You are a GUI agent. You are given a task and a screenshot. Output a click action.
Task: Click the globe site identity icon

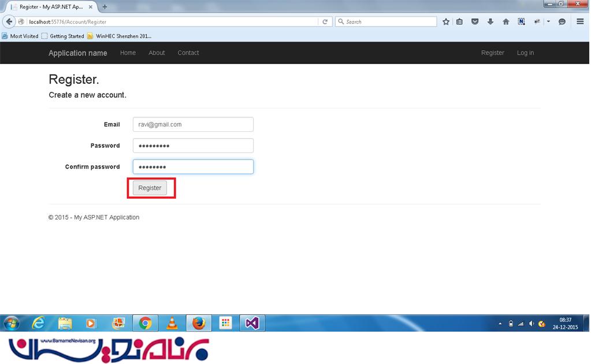click(21, 22)
